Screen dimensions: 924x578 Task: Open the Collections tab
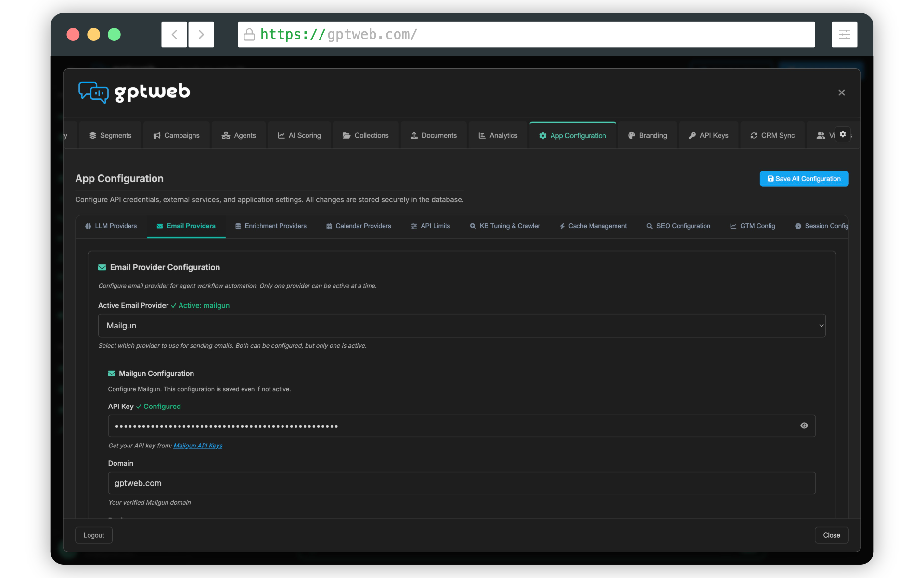[366, 136]
